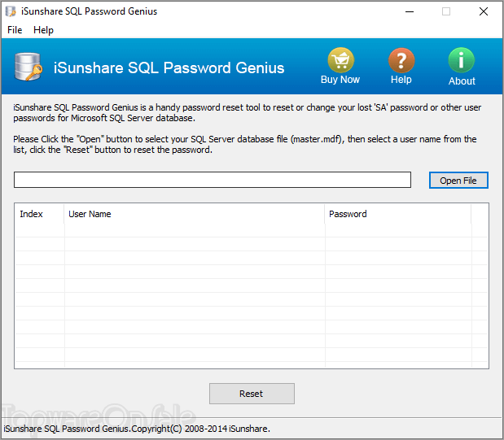Open the Buy Now shopping cart icon
The height and width of the screenshot is (440, 504).
coord(340,60)
